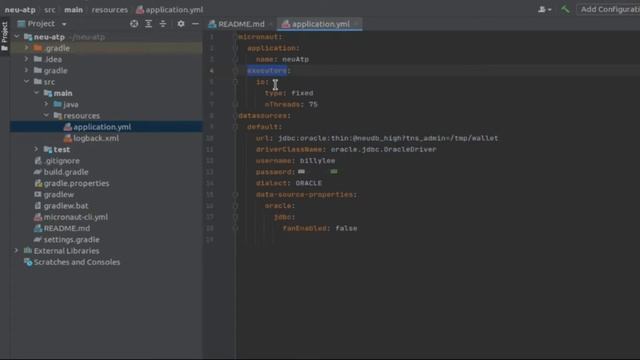The height and width of the screenshot is (360, 640).
Task: Click the fold toggle beside 'micronaut:' line
Action: point(235,37)
